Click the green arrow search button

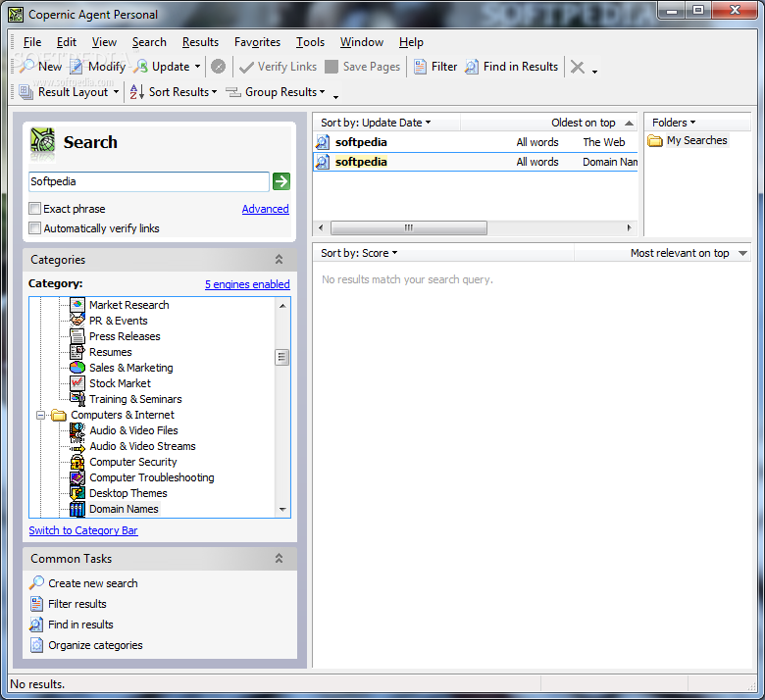point(281,181)
